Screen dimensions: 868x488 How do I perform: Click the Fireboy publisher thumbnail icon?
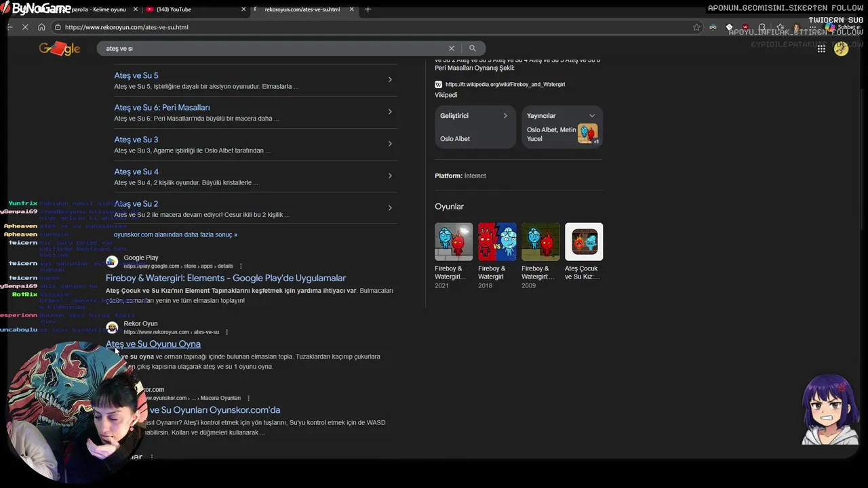click(587, 134)
